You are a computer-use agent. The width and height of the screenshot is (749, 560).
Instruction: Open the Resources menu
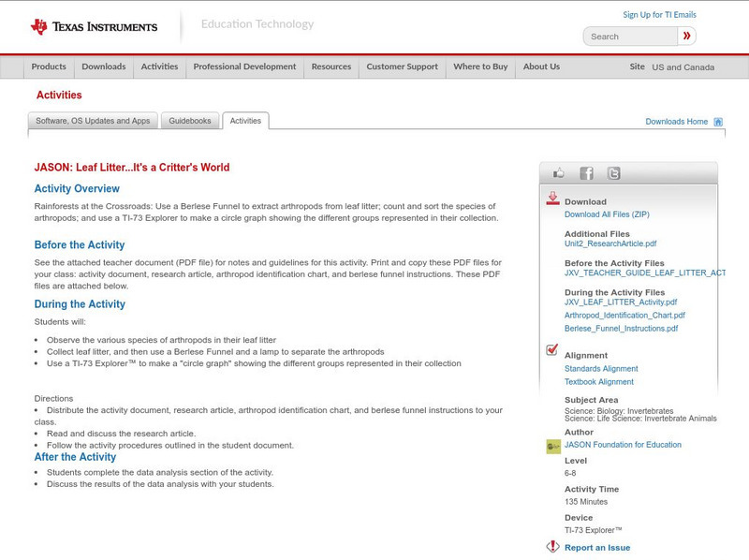331,66
